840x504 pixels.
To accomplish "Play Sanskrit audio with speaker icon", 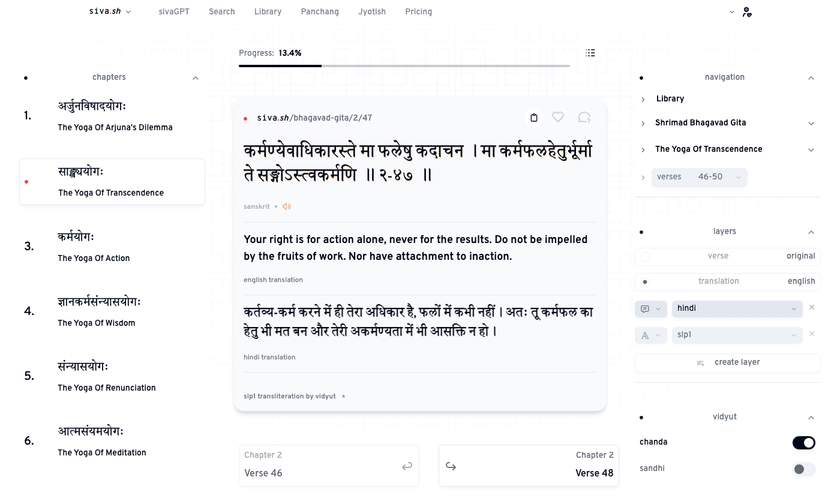I will [287, 206].
